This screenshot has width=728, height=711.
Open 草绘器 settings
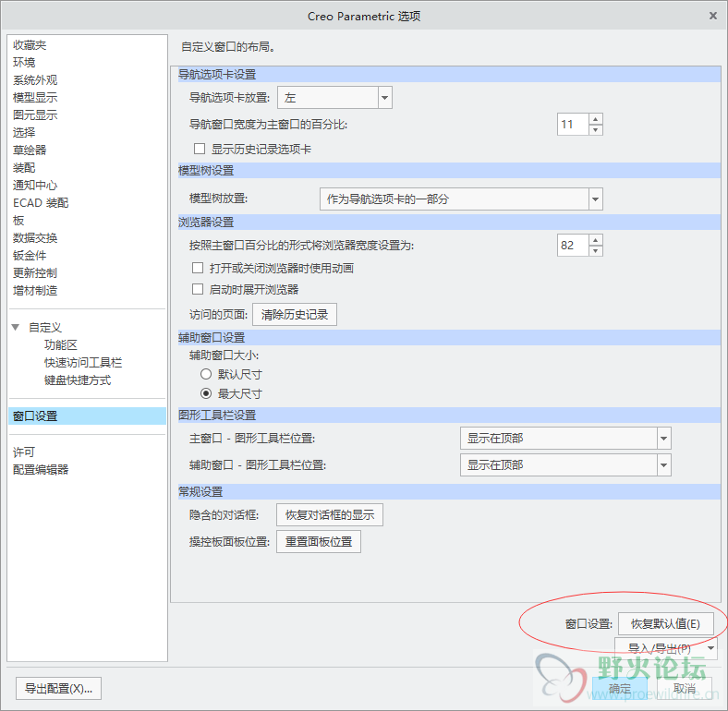[x=30, y=151]
